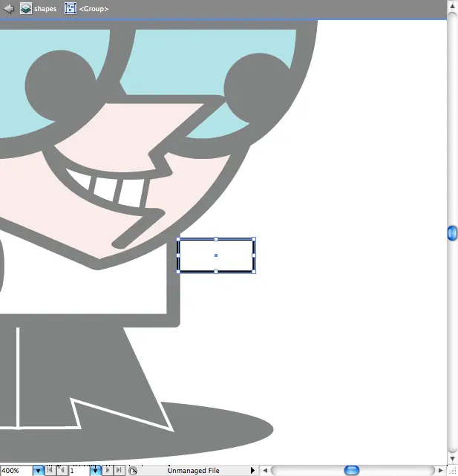
Task: Open the status bar display options arrow
Action: pyautogui.click(x=252, y=471)
